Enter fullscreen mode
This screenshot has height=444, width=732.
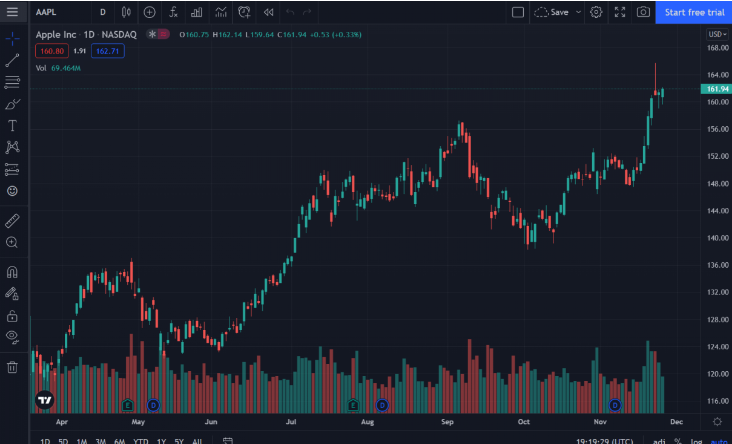click(x=619, y=12)
